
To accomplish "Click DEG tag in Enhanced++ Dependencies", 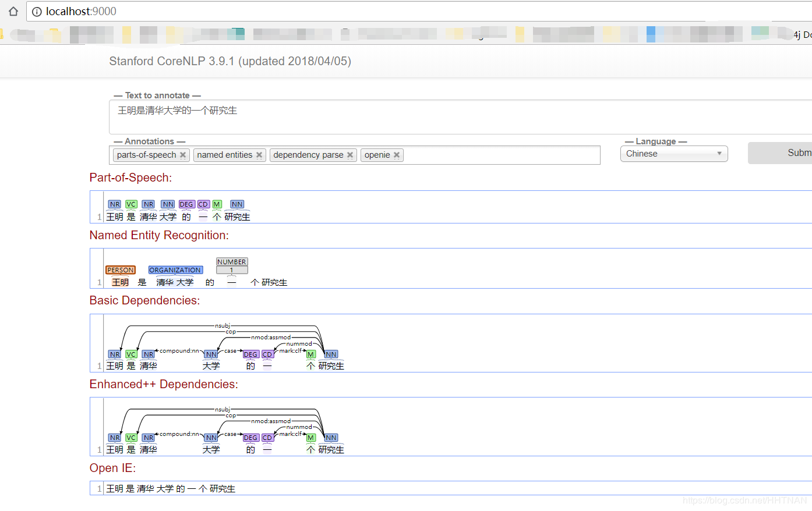I will click(x=250, y=438).
